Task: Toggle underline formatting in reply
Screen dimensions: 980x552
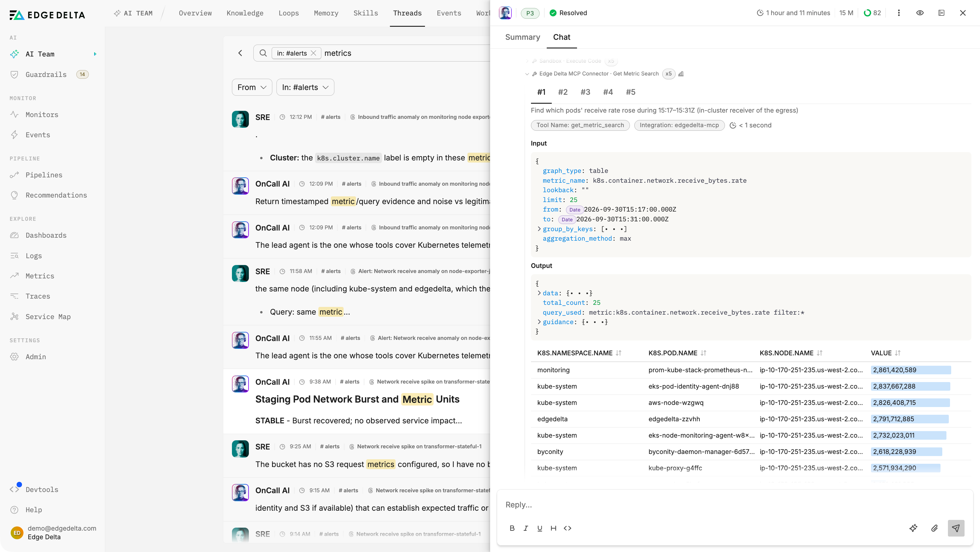Action: [x=540, y=528]
